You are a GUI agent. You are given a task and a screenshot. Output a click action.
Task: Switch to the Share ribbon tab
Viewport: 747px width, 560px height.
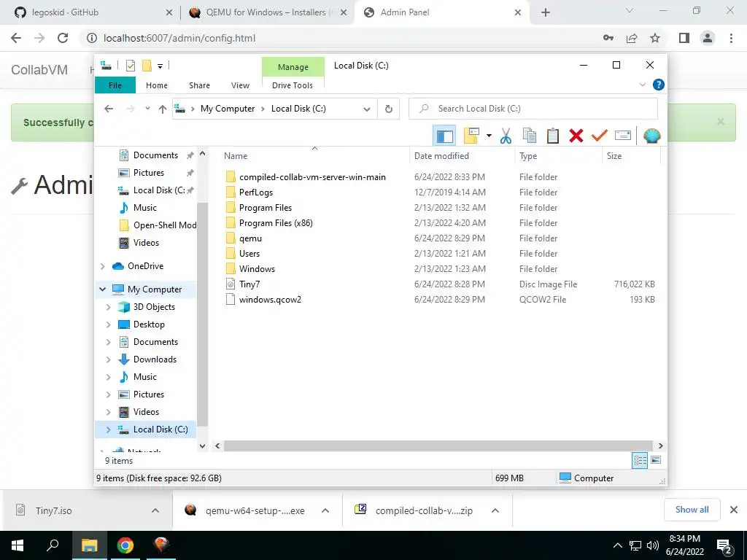tap(199, 85)
